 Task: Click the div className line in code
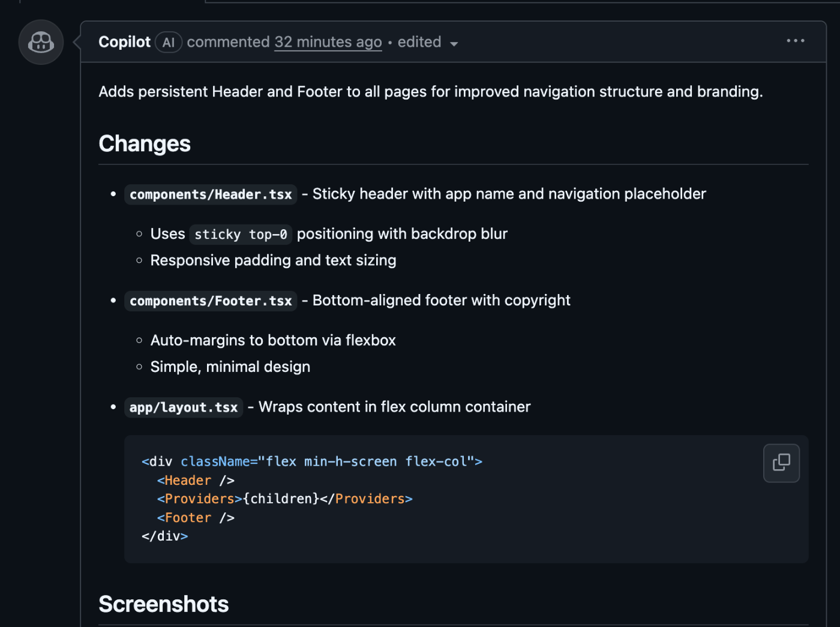tap(312, 461)
